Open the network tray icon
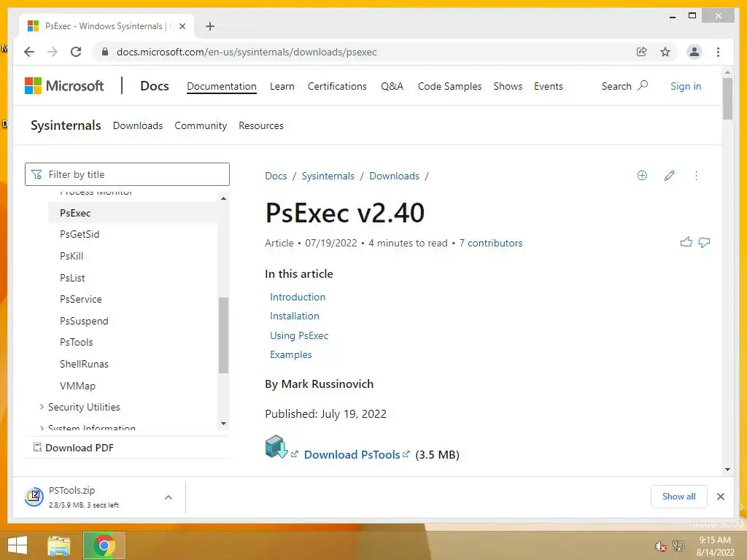 pyautogui.click(x=678, y=545)
